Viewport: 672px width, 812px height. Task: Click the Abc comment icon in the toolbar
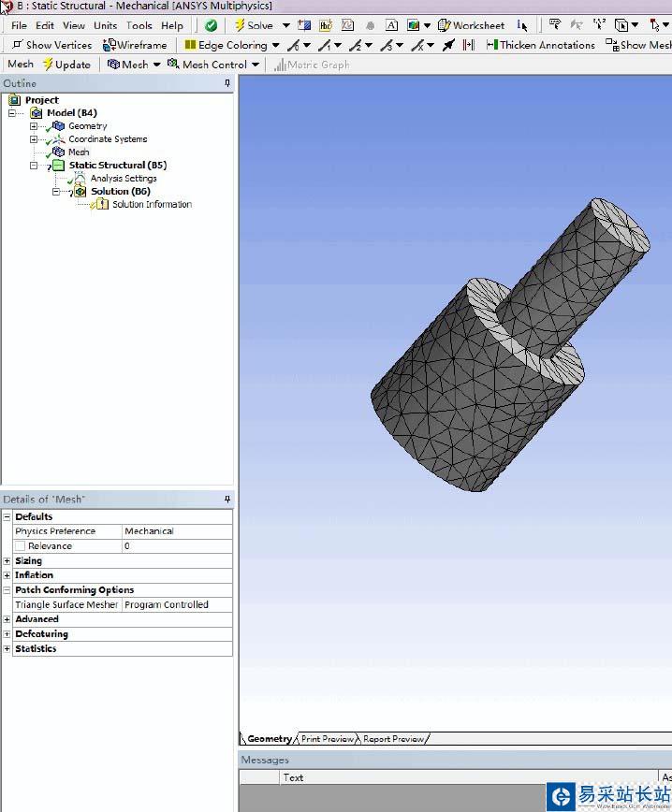point(326,25)
